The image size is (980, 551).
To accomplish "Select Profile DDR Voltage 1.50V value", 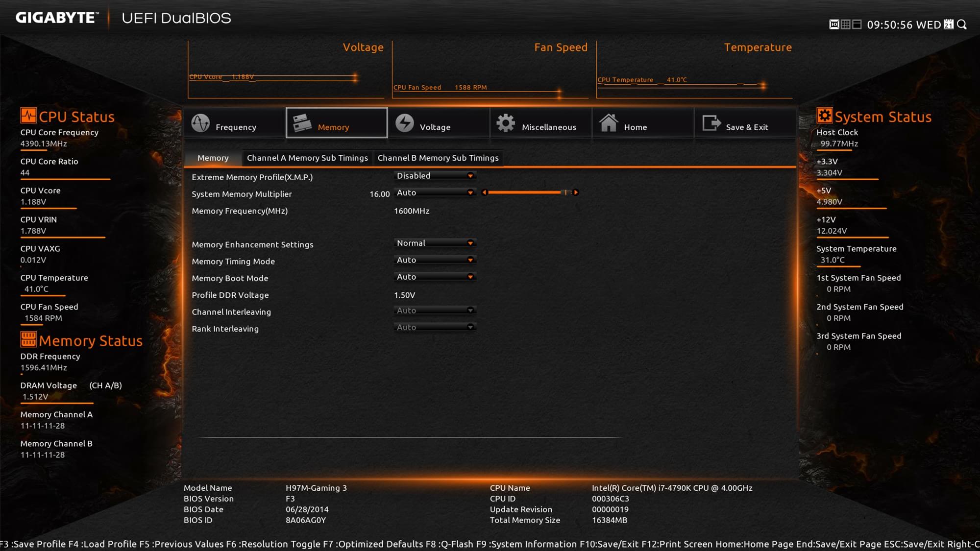I will pos(405,295).
